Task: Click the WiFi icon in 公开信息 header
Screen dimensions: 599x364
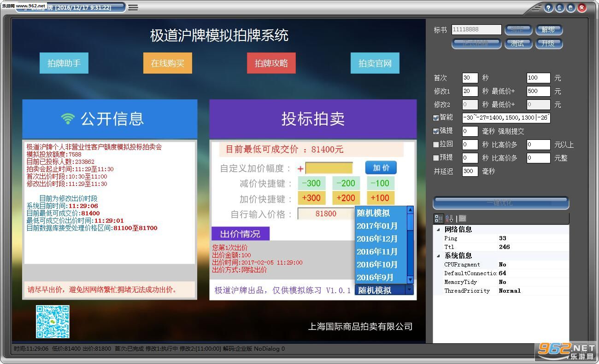Action: tap(68, 119)
